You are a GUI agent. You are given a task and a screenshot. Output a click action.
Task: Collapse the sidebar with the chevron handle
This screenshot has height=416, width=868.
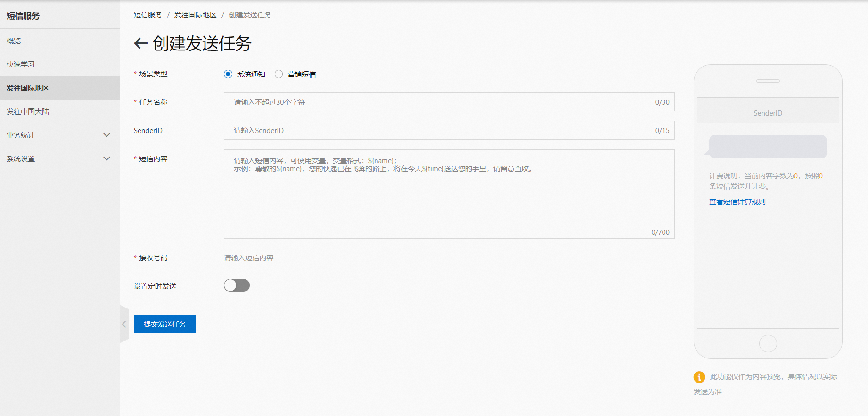point(124,324)
